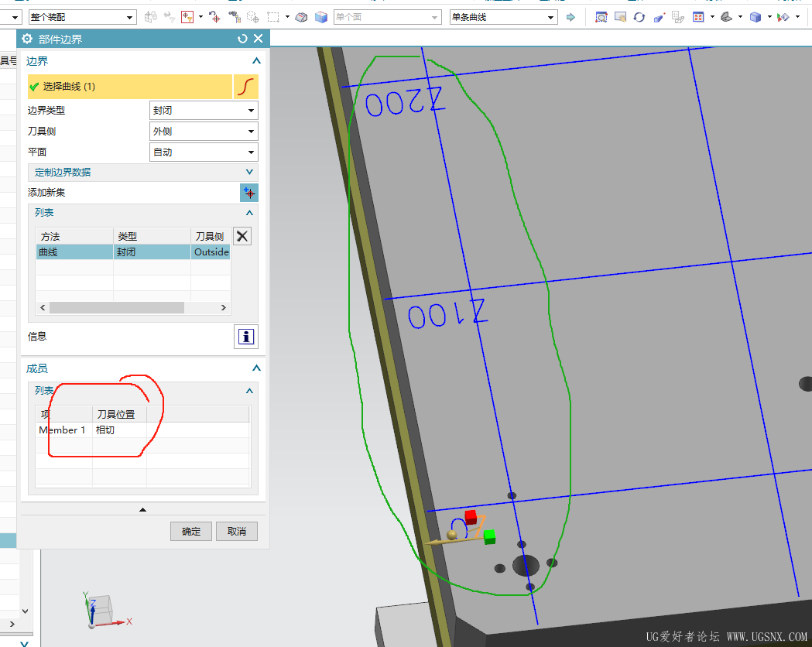
Task: Click the list scroll left arrow
Action: [43, 307]
